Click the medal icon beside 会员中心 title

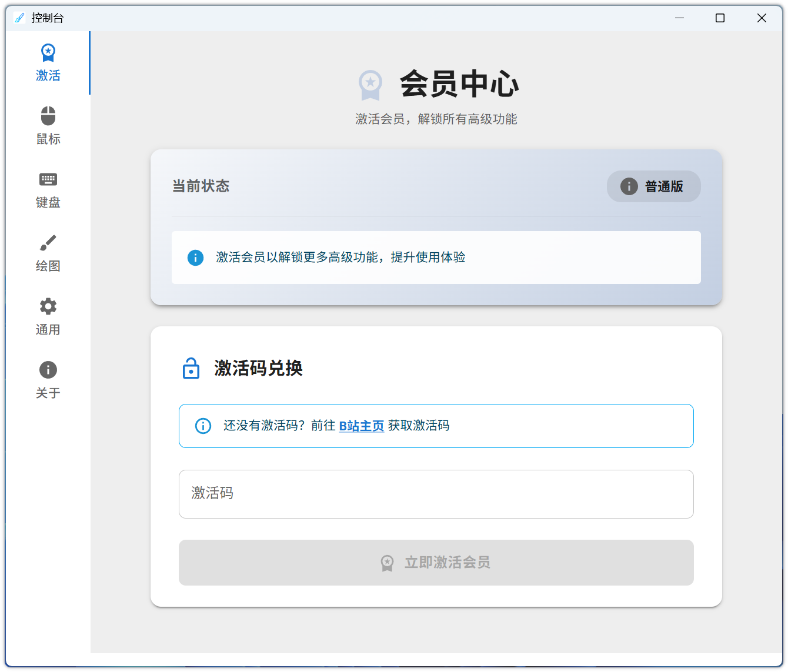370,85
